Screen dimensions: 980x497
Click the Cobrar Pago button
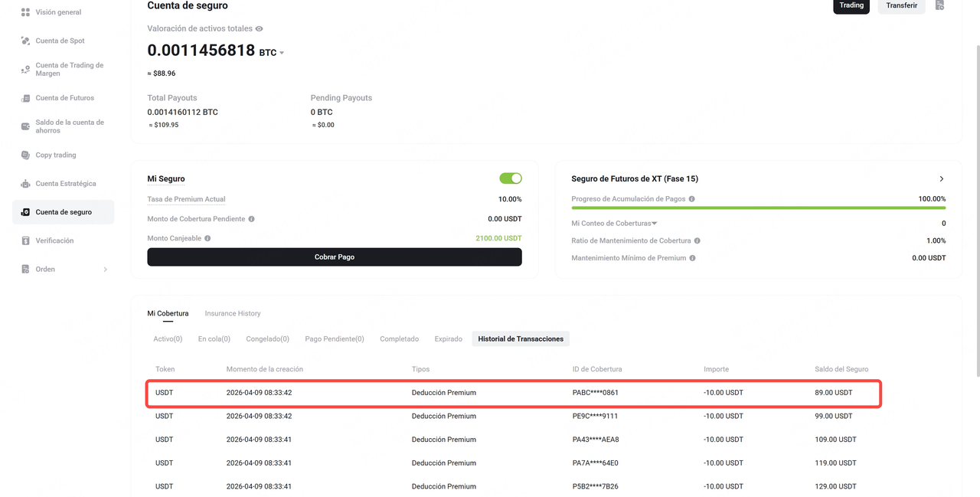click(x=335, y=257)
